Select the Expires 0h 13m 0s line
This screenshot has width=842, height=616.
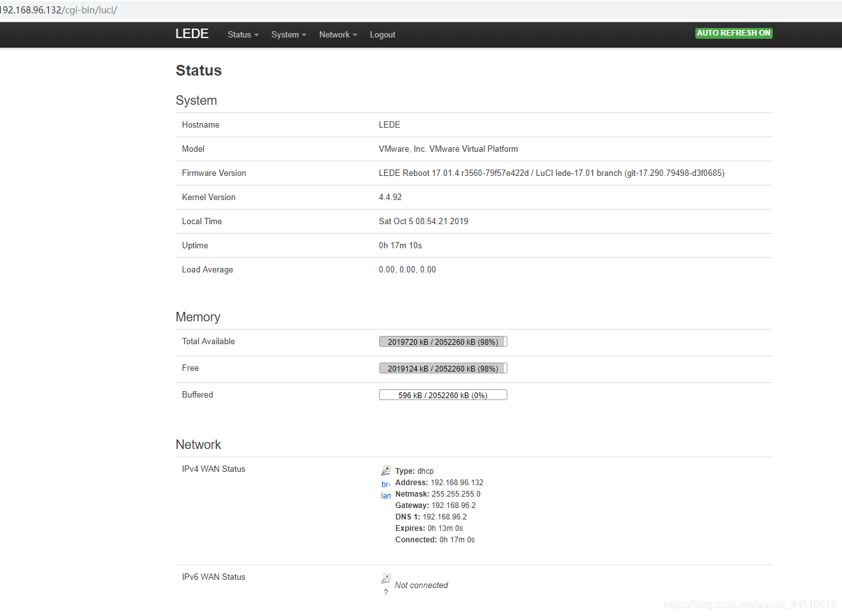[x=429, y=528]
